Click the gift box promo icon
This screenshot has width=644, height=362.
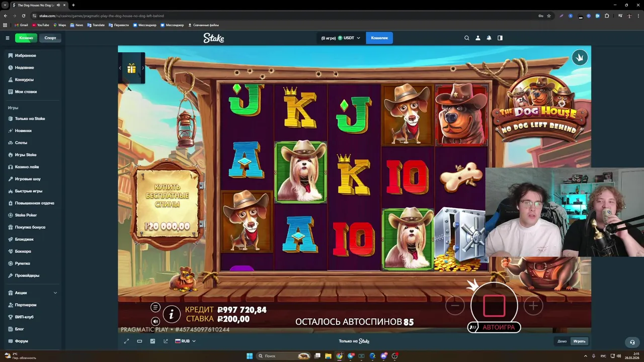131,68
